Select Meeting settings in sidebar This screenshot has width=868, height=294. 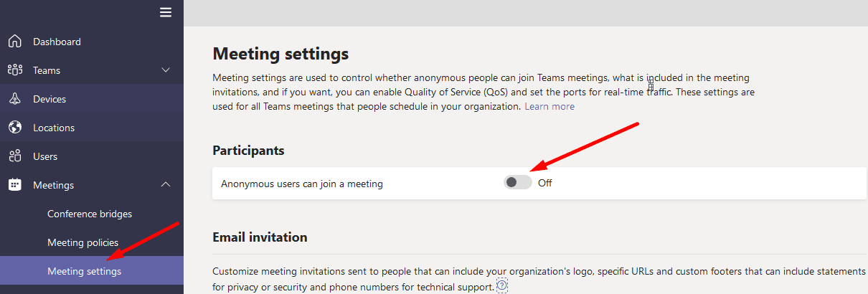[84, 271]
